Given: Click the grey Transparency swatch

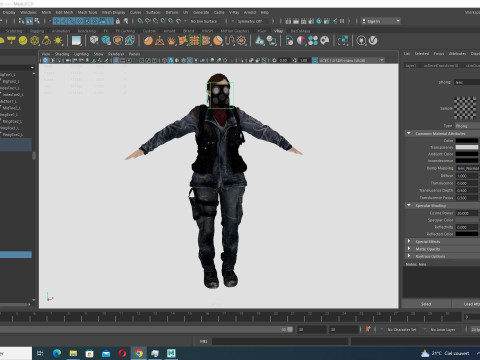Looking at the screenshot, I should coord(467,147).
